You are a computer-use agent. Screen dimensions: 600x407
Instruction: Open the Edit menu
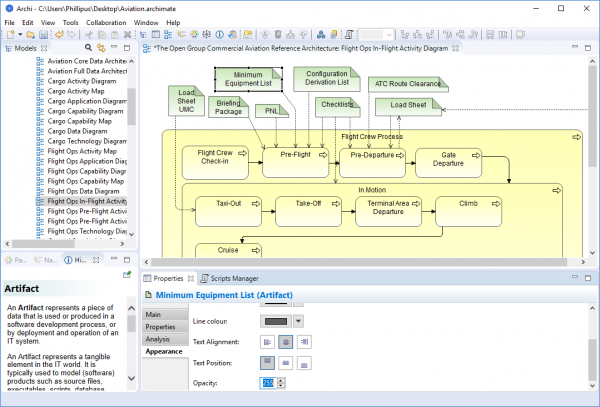click(x=28, y=23)
